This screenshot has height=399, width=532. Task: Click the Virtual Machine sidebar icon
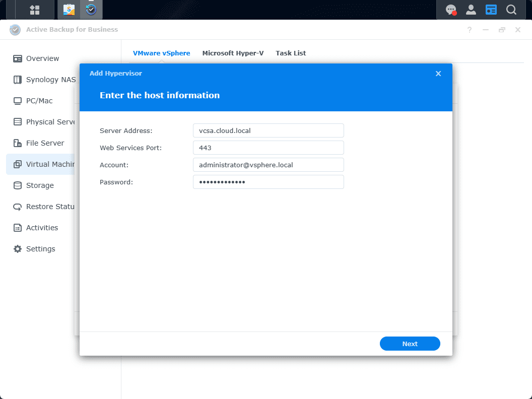pyautogui.click(x=17, y=164)
